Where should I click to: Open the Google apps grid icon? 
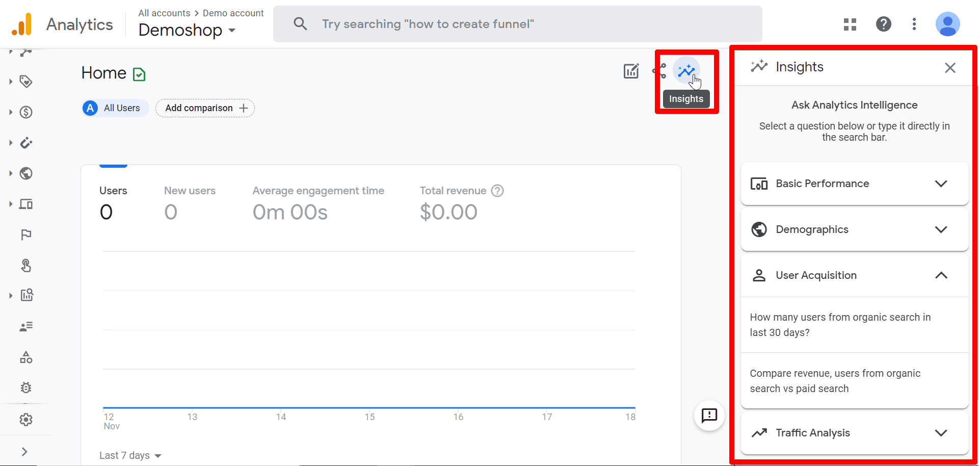[x=850, y=24]
